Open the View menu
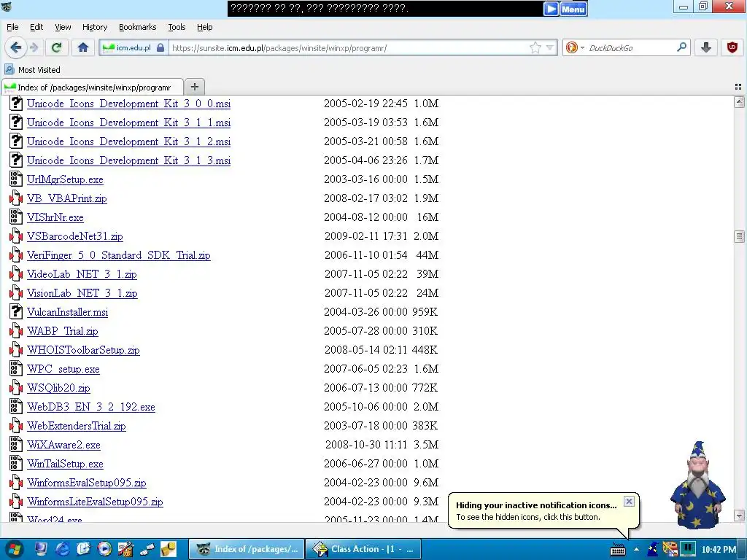Viewport: 747px width, 560px height. point(63,27)
